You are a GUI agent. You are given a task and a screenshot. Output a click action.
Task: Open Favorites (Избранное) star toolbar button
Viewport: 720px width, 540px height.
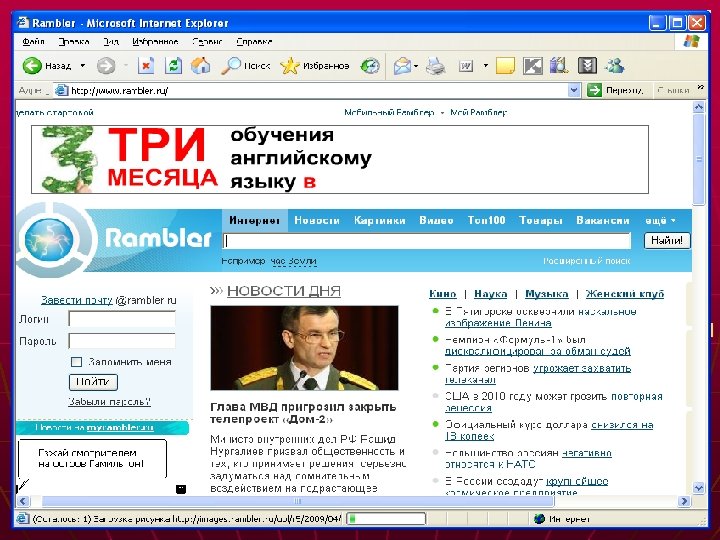coord(315,66)
